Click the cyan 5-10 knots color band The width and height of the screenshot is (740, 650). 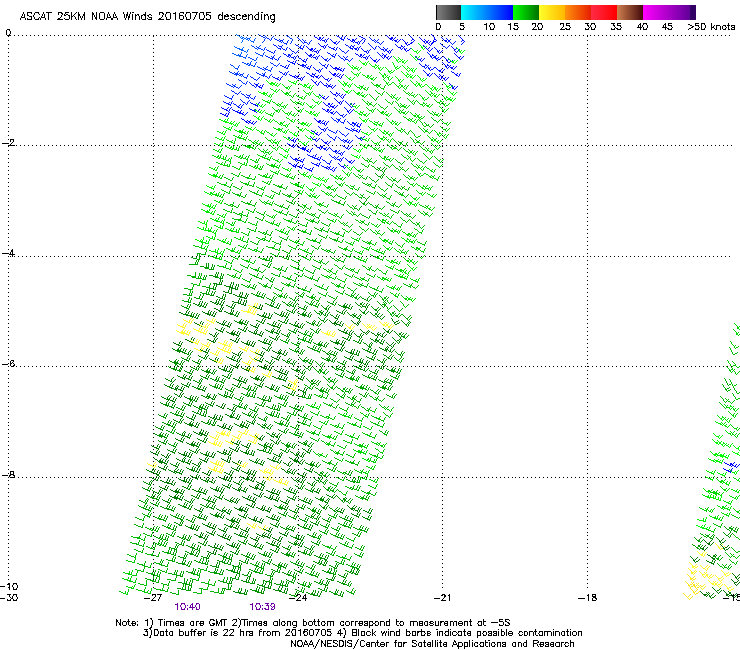(x=474, y=12)
